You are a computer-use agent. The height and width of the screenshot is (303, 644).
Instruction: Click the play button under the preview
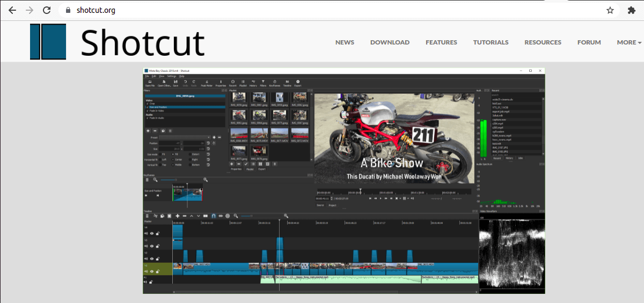point(380,198)
